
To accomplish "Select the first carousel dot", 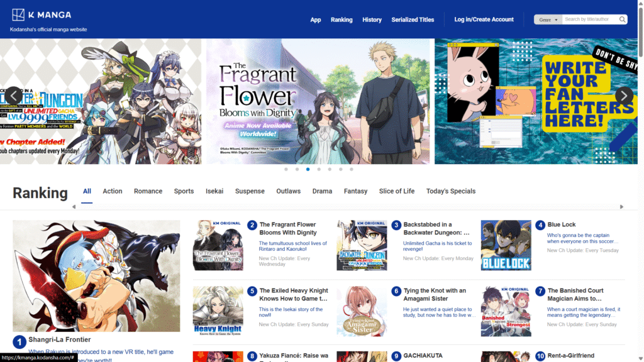I will tap(286, 169).
